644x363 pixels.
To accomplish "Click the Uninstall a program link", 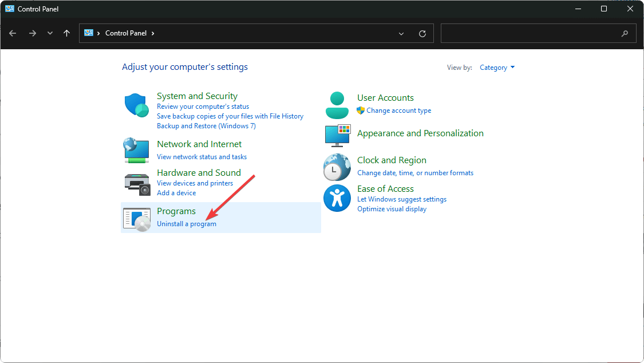I will click(x=187, y=224).
